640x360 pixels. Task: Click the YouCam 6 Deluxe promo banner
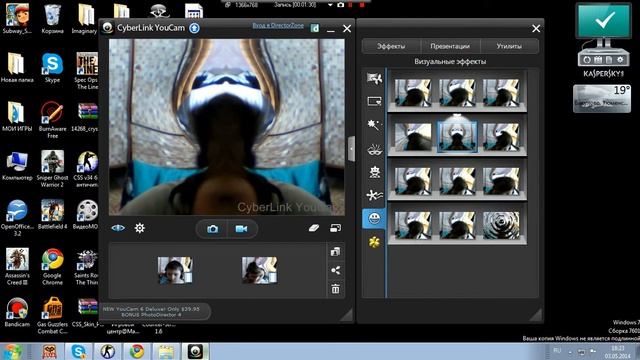[x=154, y=311]
